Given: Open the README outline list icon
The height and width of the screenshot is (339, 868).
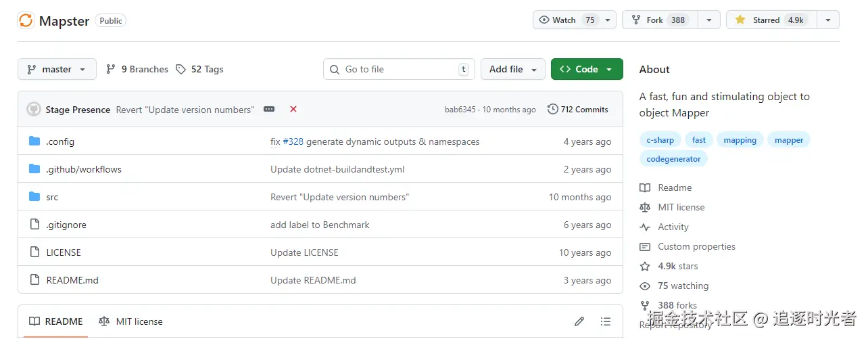Looking at the screenshot, I should [x=606, y=321].
